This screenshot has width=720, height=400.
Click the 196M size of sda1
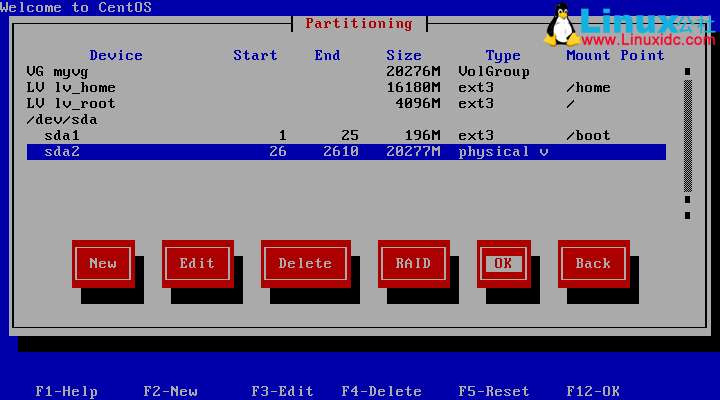tap(422, 136)
